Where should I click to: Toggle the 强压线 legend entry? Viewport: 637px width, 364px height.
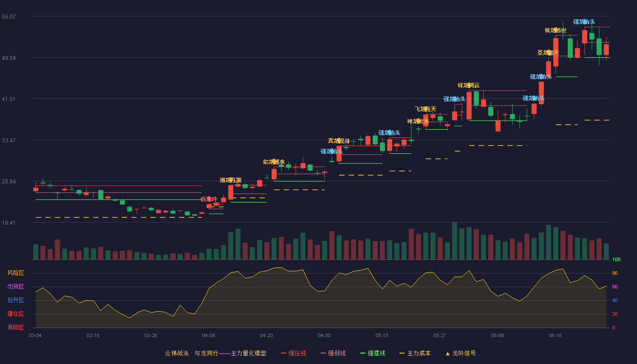pos(293,353)
